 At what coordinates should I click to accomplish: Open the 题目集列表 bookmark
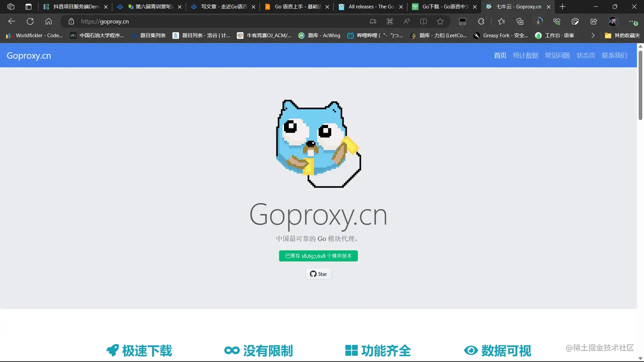point(149,35)
